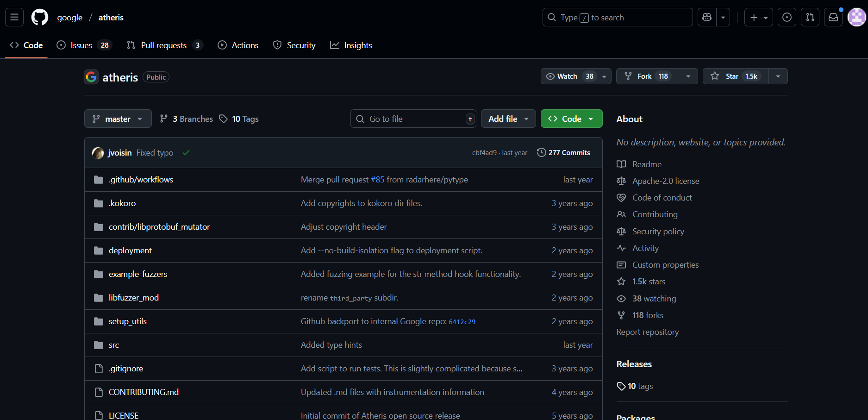Open the src folder

(x=114, y=345)
